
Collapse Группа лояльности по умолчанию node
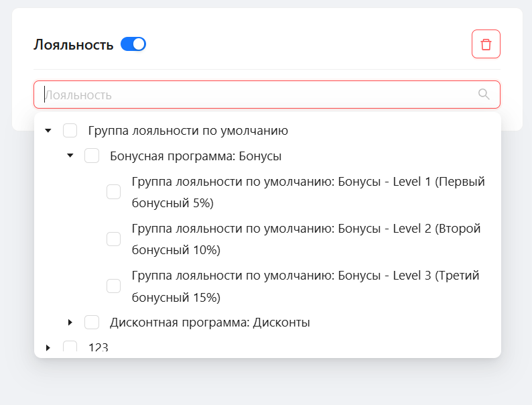tap(48, 130)
